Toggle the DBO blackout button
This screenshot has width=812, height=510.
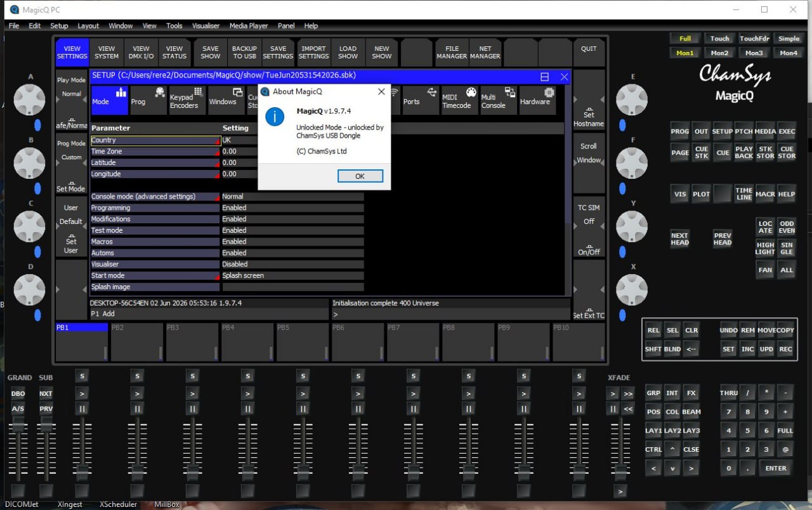click(18, 393)
